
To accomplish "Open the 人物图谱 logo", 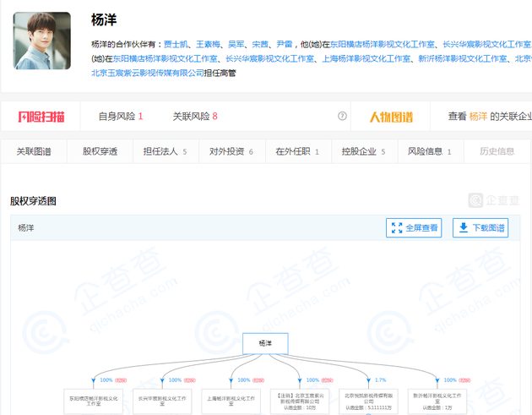I will 389,117.
